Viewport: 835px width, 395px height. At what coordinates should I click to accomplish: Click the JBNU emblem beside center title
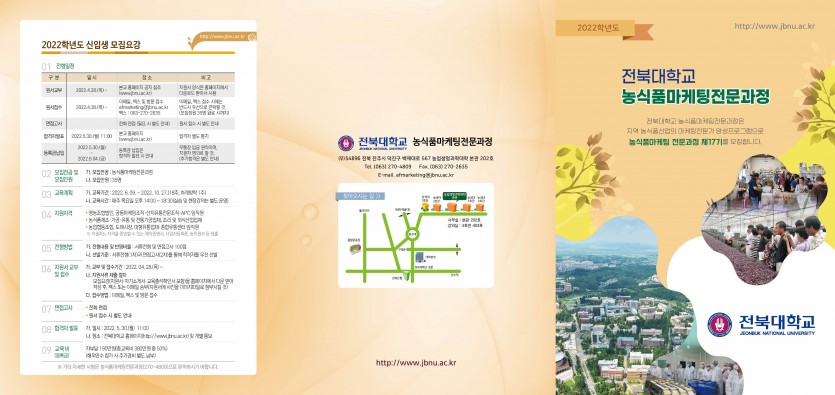(346, 143)
